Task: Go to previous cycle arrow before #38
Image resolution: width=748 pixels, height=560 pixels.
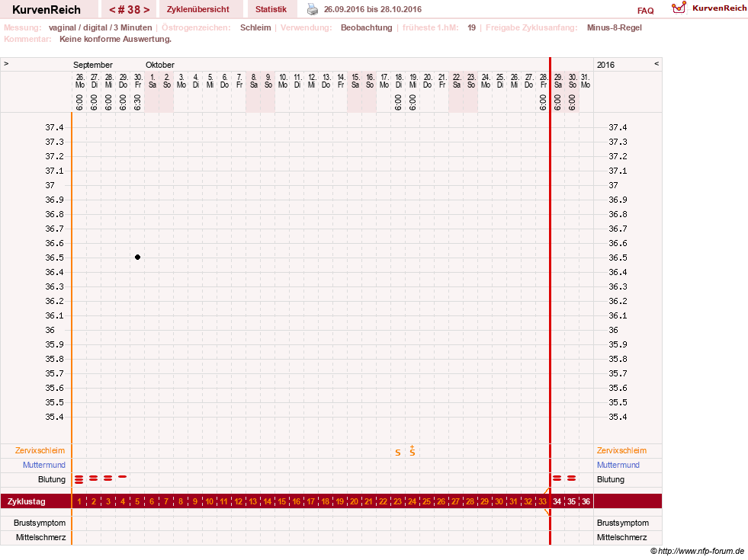Action: click(x=112, y=10)
